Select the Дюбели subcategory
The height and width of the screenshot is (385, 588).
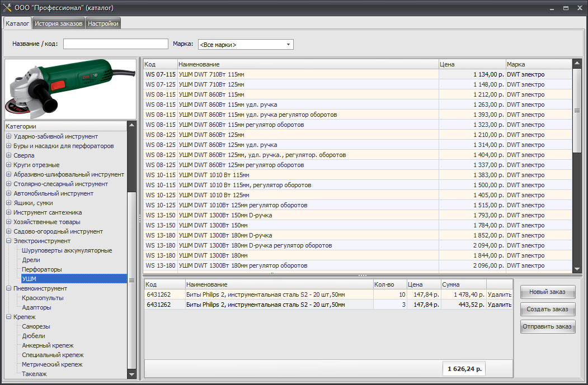click(34, 336)
